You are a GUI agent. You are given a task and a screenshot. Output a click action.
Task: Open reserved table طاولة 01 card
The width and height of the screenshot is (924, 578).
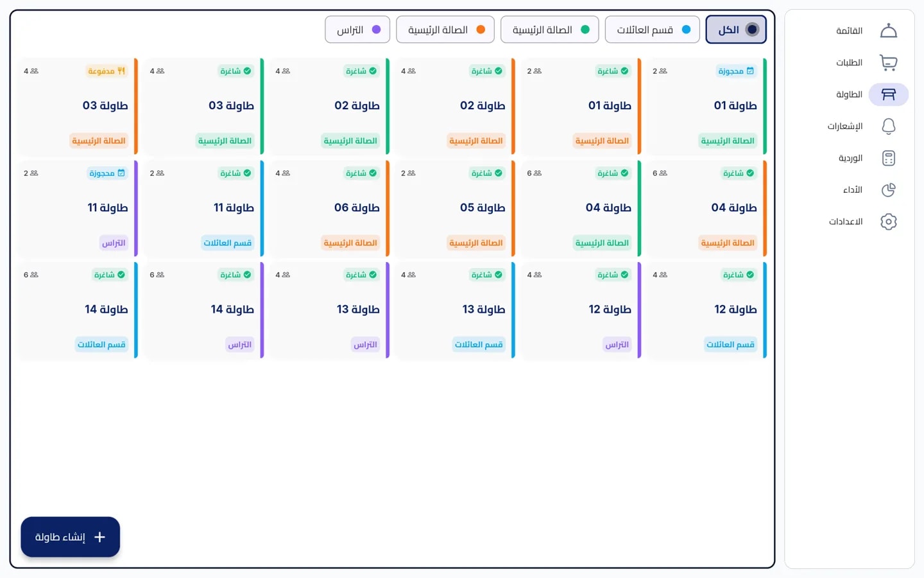(x=706, y=106)
